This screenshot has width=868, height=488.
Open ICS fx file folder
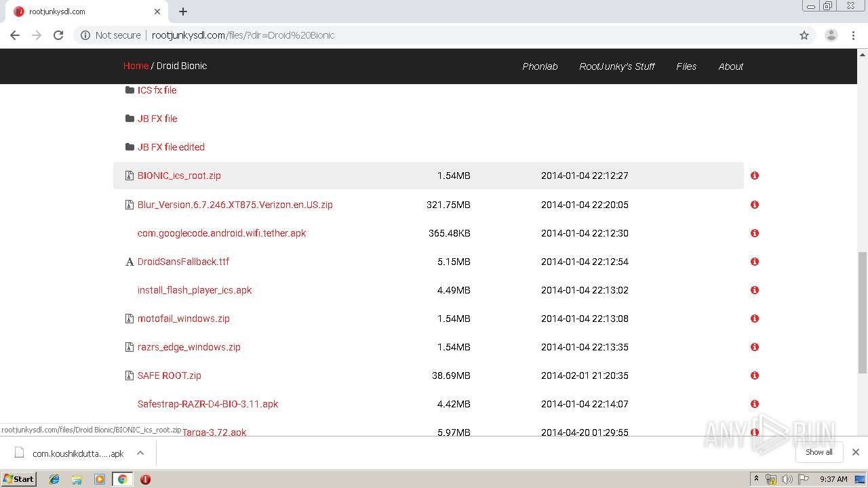click(157, 90)
